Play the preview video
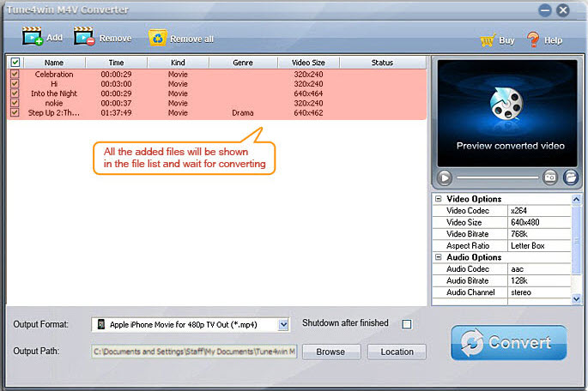This screenshot has height=391, width=588. click(445, 177)
